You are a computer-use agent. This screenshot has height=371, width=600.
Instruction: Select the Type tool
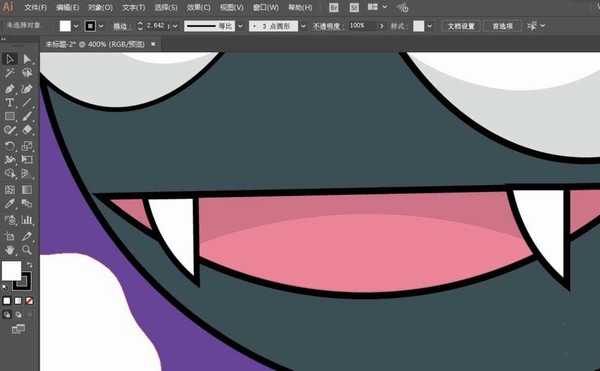pos(9,103)
